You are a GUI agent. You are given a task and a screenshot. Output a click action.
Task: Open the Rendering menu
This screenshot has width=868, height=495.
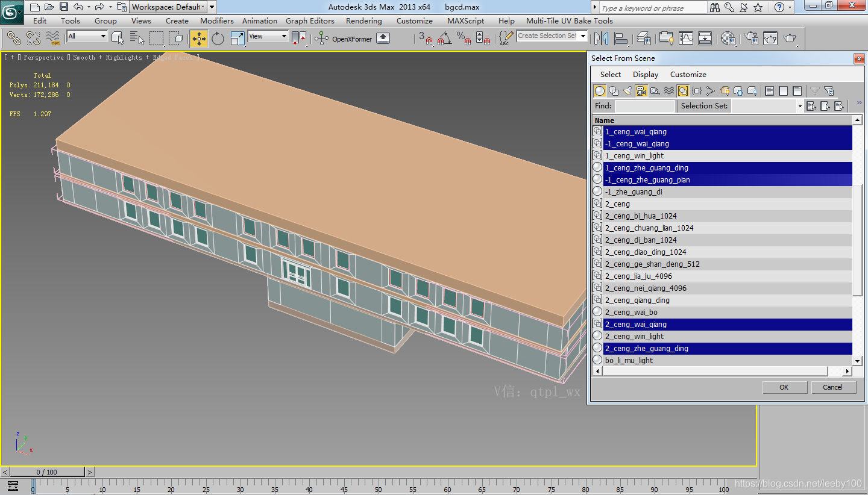point(363,20)
